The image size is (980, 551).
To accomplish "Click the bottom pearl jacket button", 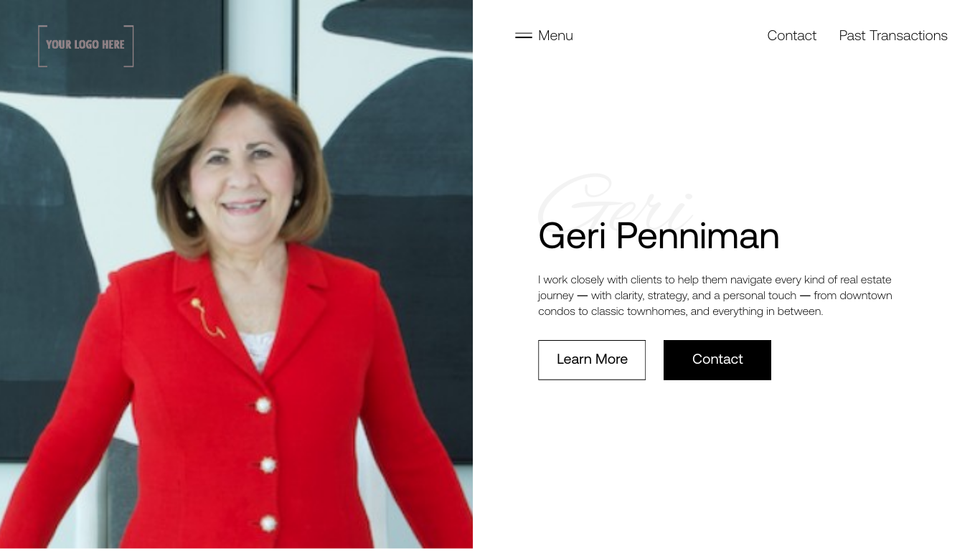I will pyautogui.click(x=268, y=524).
